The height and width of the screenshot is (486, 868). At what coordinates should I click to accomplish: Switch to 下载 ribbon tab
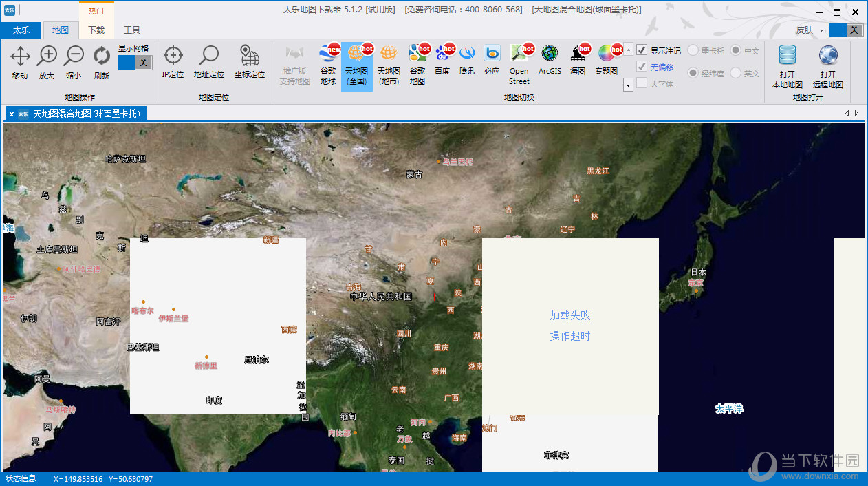pos(96,30)
